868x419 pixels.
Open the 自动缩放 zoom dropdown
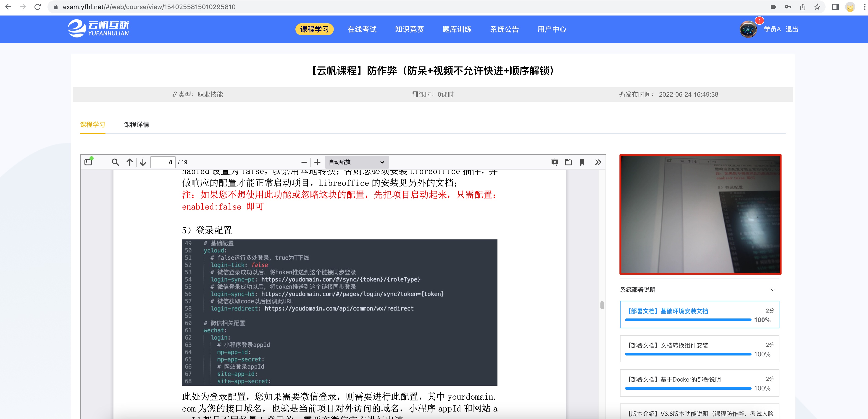click(357, 162)
